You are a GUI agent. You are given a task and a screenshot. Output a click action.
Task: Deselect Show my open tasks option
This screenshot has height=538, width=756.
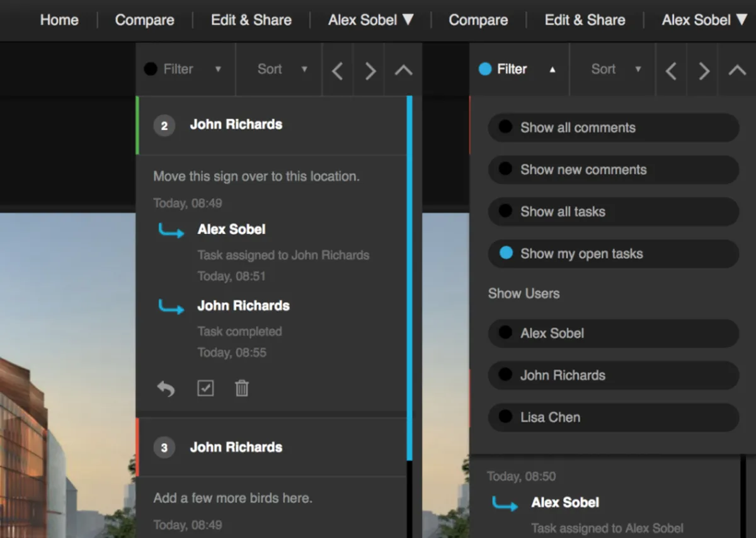[613, 254]
